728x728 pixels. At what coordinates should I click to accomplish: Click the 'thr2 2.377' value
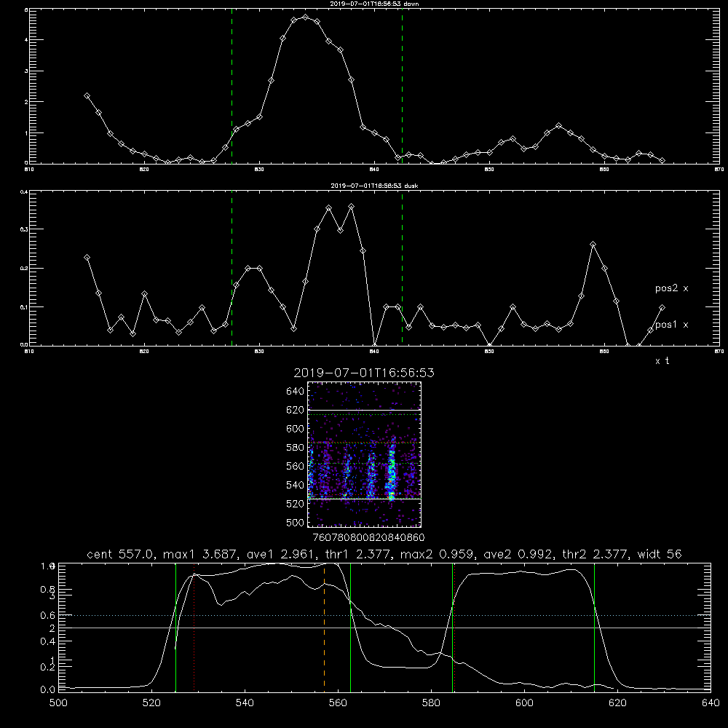tap(597, 554)
